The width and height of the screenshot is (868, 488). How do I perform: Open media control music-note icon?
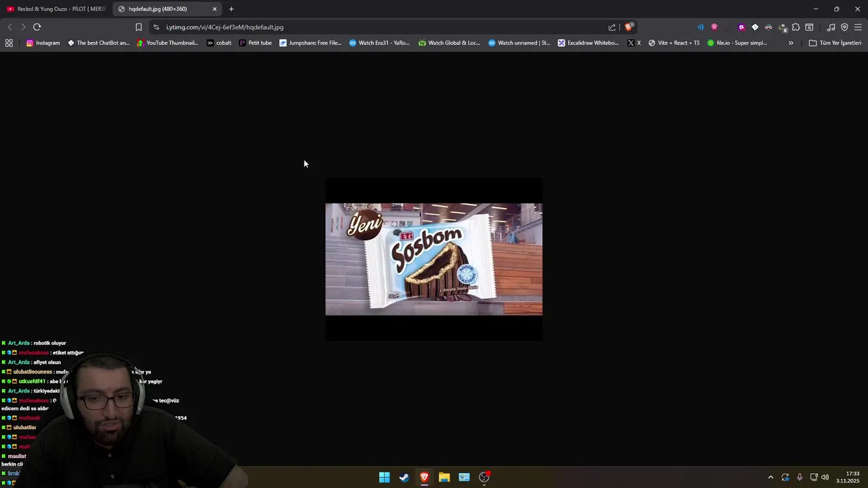[x=831, y=27]
